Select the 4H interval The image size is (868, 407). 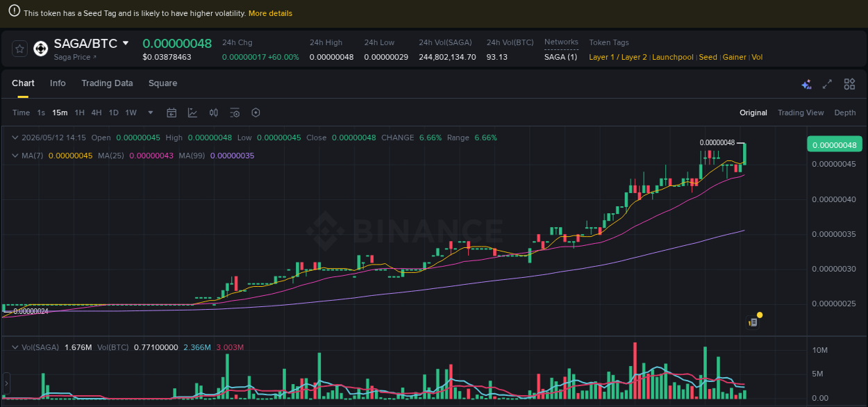tap(97, 113)
